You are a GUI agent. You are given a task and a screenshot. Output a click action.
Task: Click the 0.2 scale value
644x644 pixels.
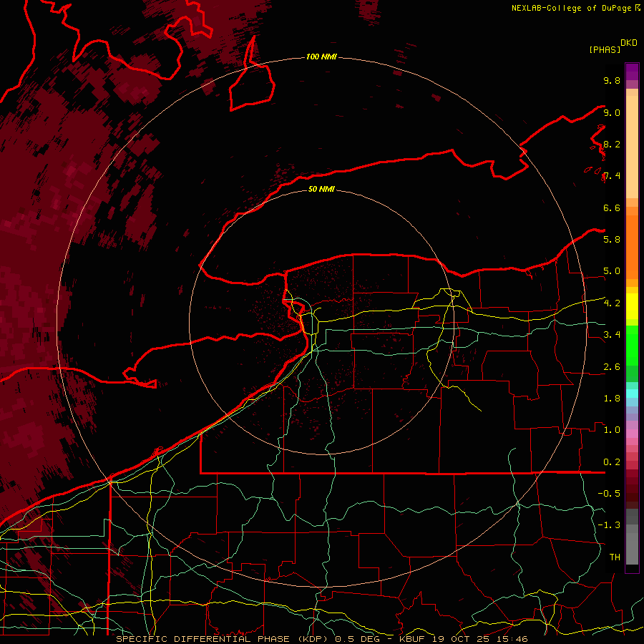point(612,462)
